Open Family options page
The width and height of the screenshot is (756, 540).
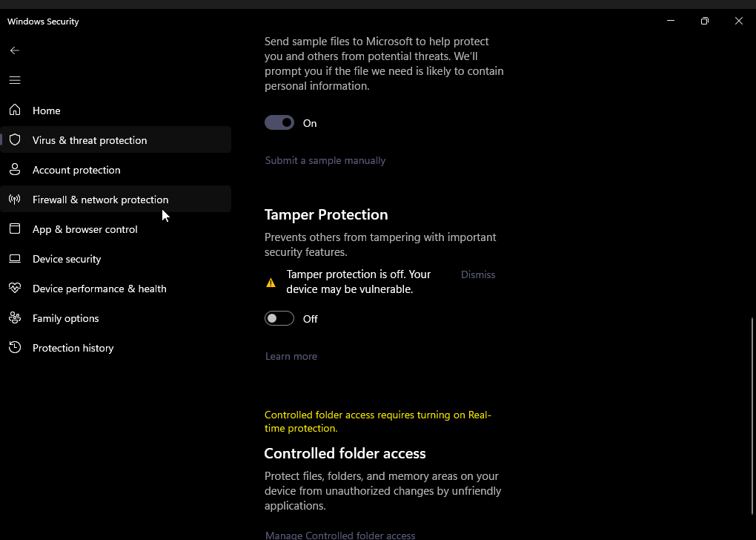point(116,318)
